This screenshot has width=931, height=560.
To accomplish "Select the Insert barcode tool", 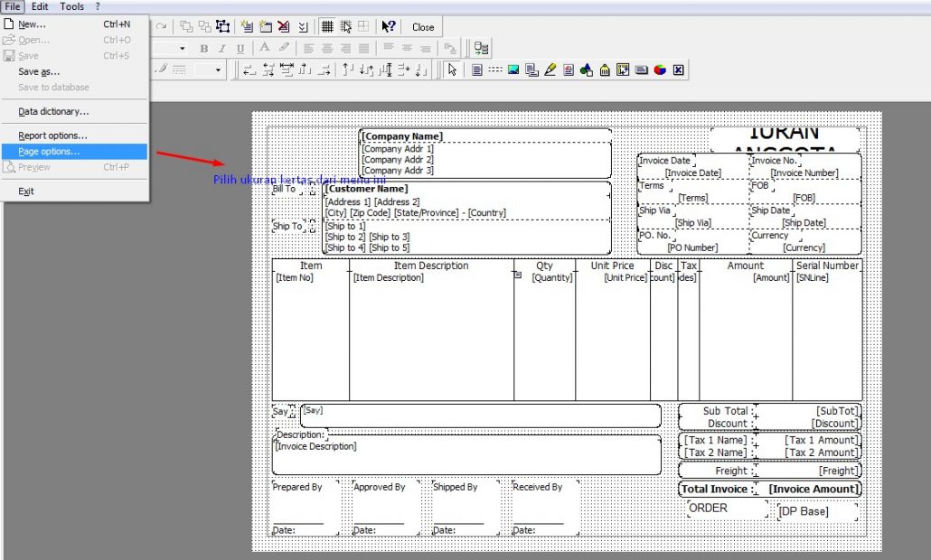I will 605,70.
